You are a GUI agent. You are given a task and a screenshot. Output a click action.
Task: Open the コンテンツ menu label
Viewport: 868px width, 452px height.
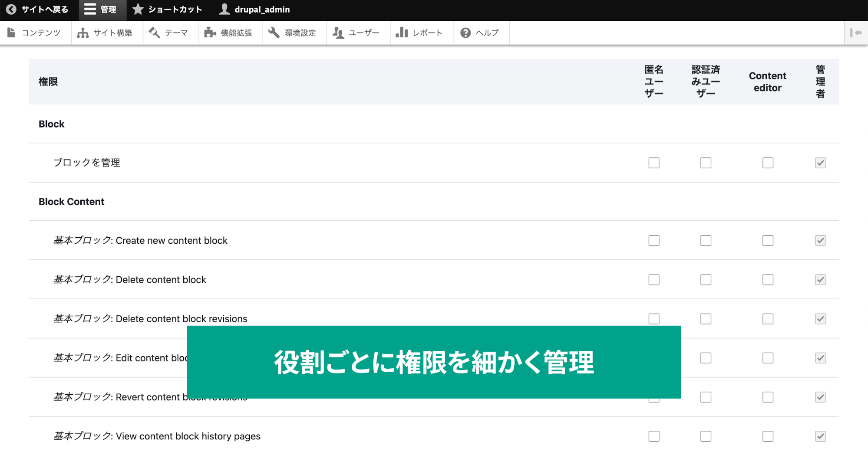41,33
